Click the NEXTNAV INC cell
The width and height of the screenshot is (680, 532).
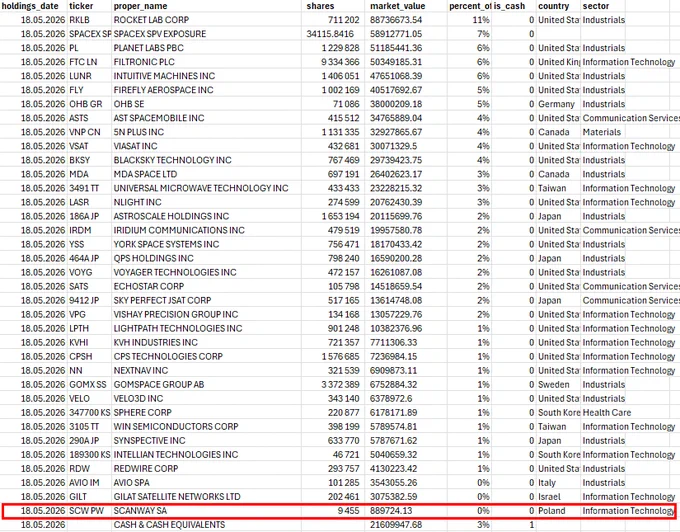[207, 370]
